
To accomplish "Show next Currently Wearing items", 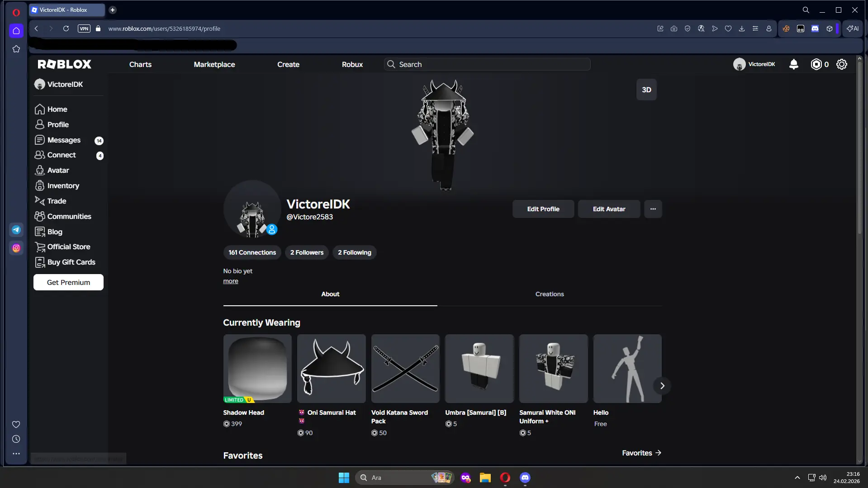I will pos(662,386).
